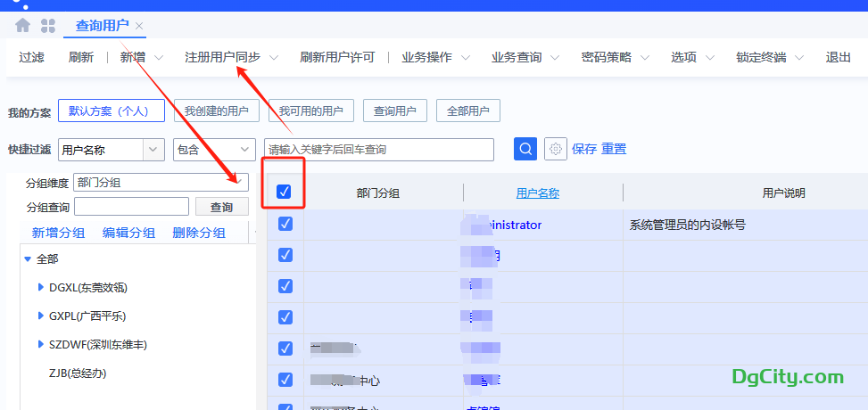
Task: Expand the GXPL(广西平乐) tree node
Action: point(41,316)
